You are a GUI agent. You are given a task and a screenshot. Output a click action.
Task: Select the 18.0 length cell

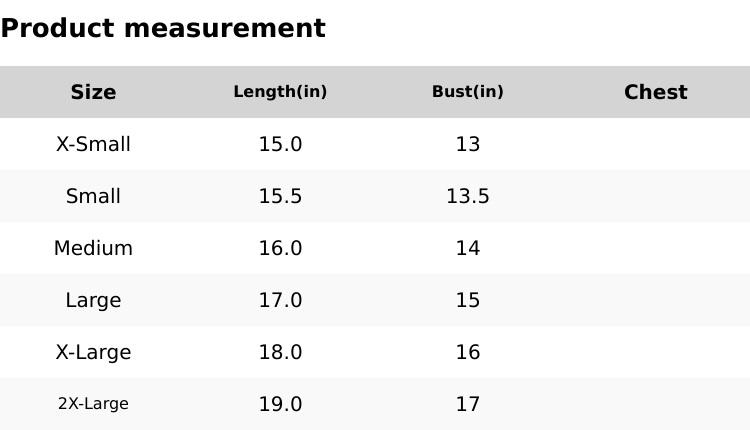pyautogui.click(x=280, y=352)
